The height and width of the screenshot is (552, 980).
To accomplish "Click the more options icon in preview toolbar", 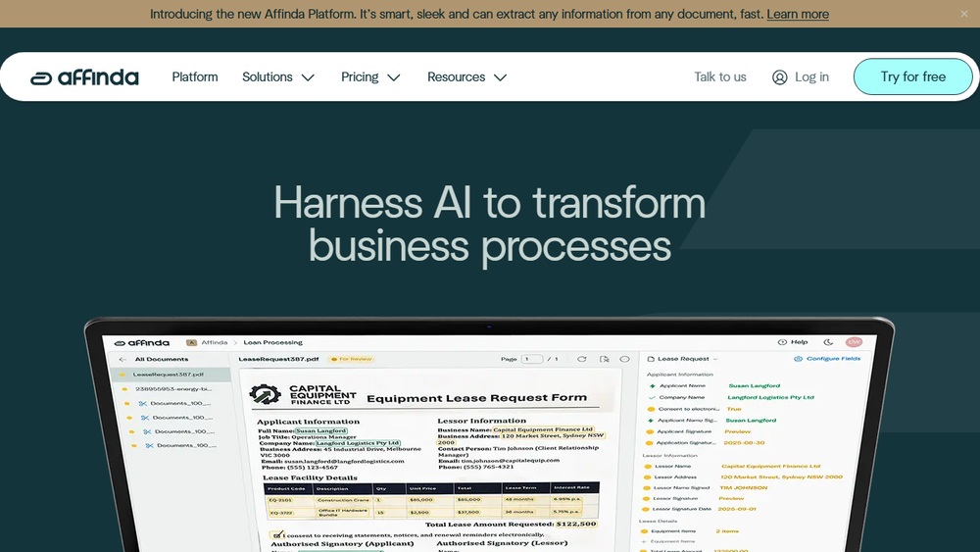I will pos(624,359).
